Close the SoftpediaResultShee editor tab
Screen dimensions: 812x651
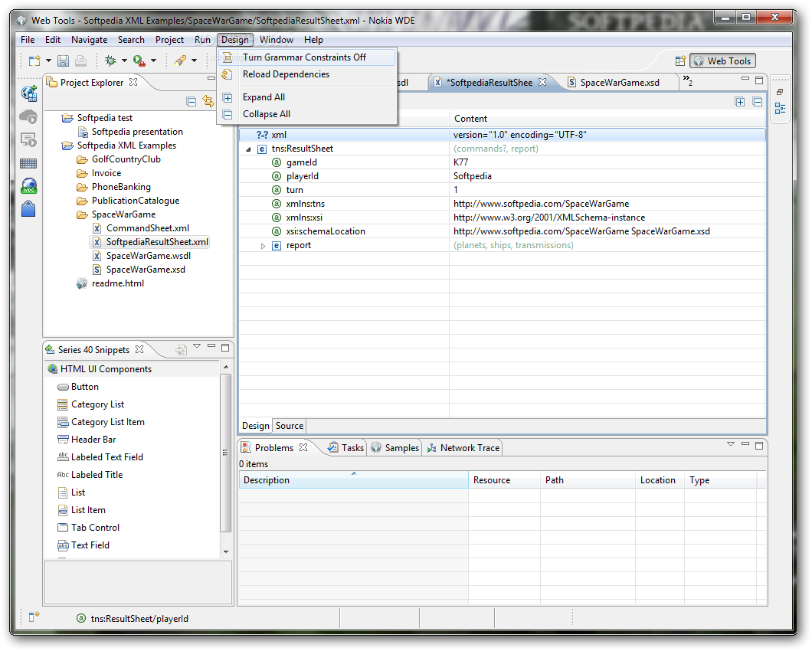542,82
